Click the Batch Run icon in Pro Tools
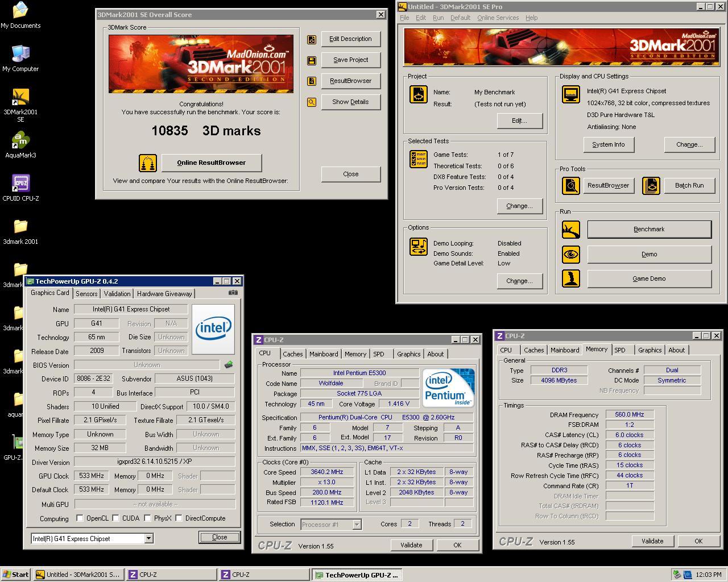The height and width of the screenshot is (582, 728). 651,186
